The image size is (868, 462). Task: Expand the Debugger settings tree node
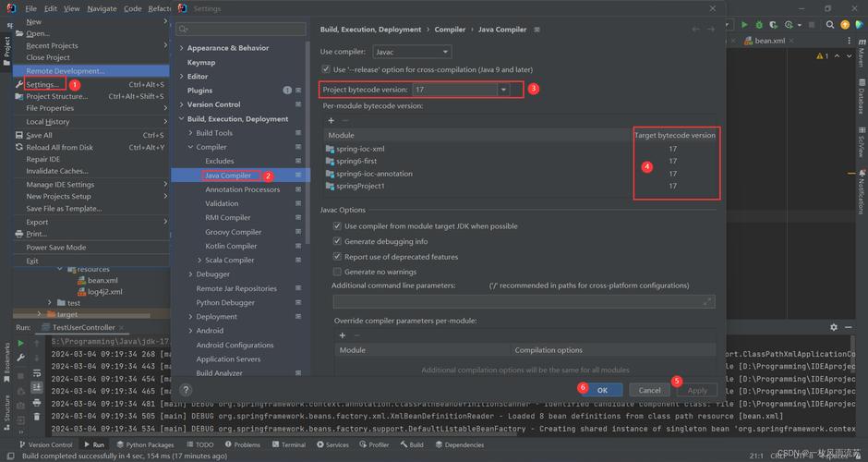click(189, 274)
